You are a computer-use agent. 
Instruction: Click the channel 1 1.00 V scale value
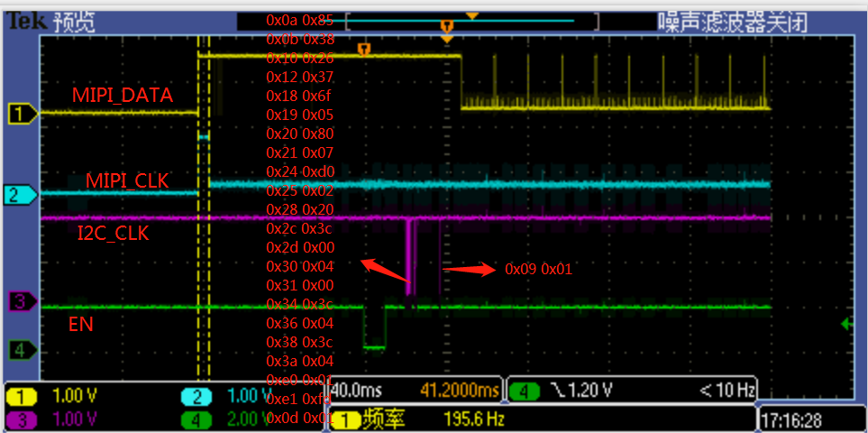pos(76,396)
